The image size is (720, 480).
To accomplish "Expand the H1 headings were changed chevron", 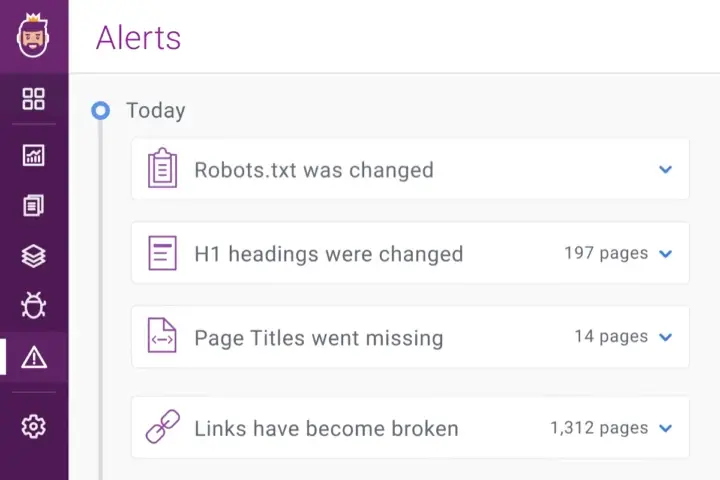I will point(666,254).
